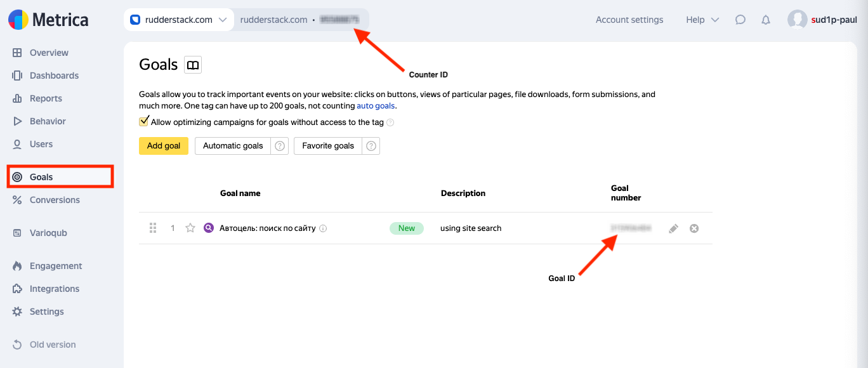
Task: Open Account settings
Action: click(x=629, y=20)
